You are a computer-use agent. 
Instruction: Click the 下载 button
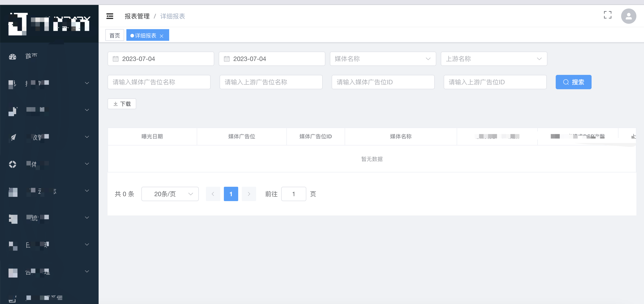(122, 104)
